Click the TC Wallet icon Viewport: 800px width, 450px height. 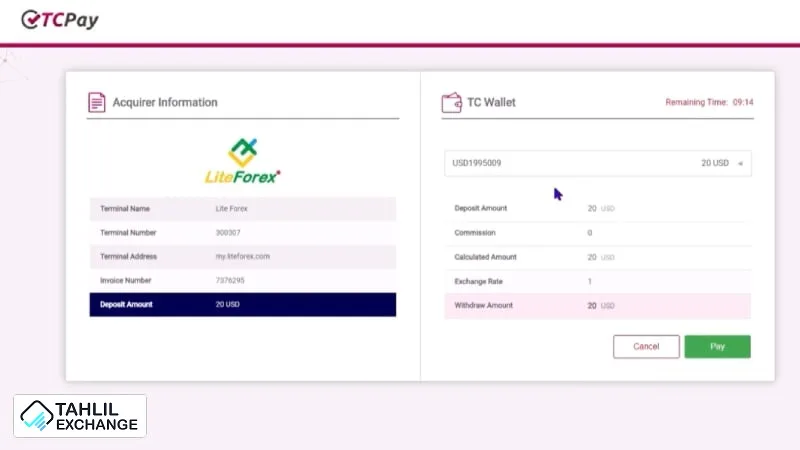click(451, 102)
